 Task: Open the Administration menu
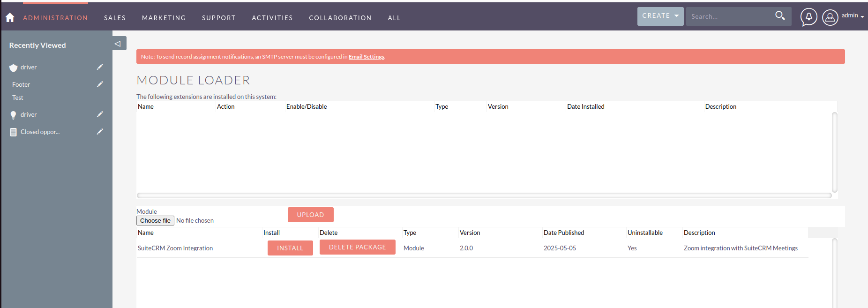pyautogui.click(x=55, y=18)
